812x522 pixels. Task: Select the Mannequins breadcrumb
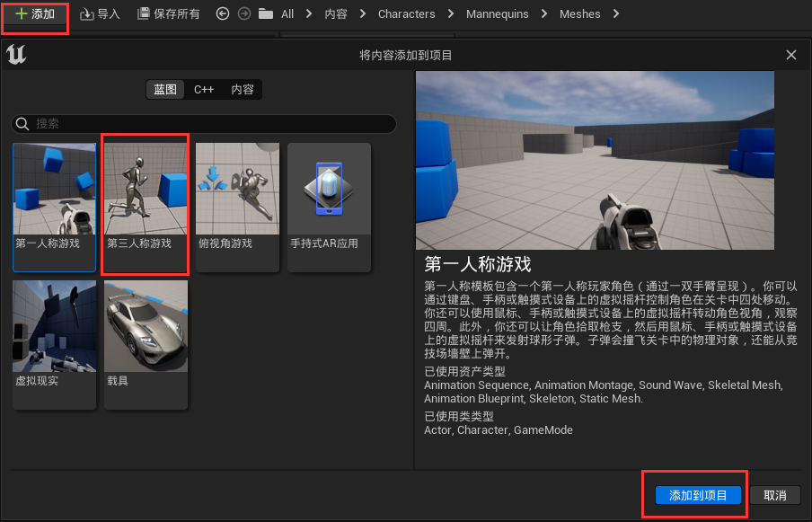pyautogui.click(x=497, y=14)
